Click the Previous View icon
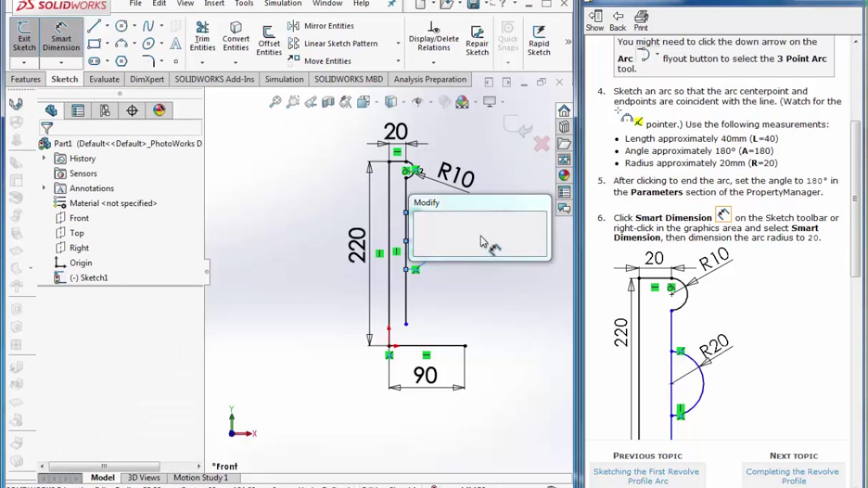The width and height of the screenshot is (868, 488). pos(311,102)
